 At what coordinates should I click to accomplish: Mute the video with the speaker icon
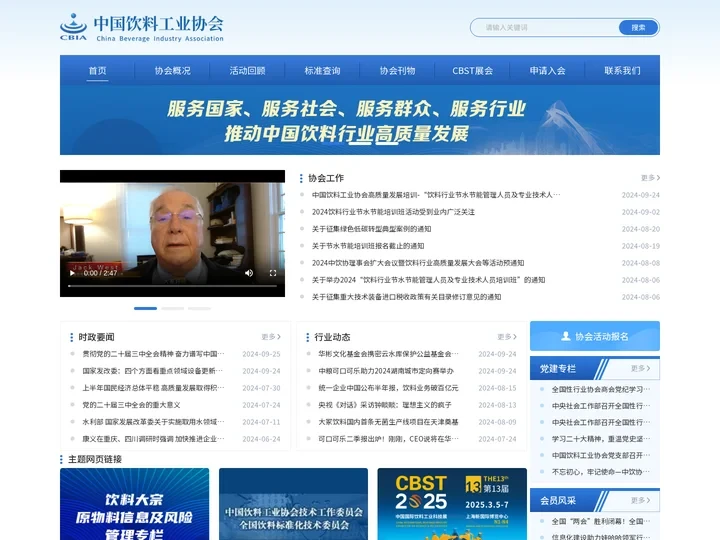[x=249, y=273]
